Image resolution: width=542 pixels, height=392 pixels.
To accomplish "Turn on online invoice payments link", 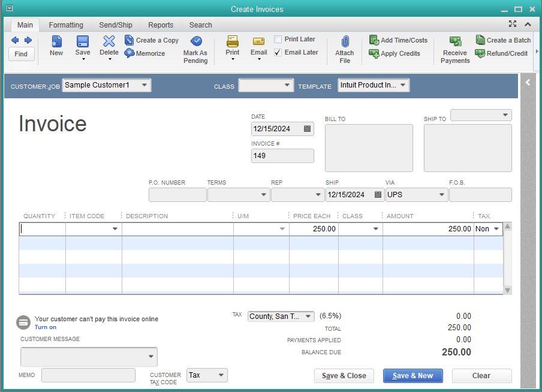I will tap(46, 327).
